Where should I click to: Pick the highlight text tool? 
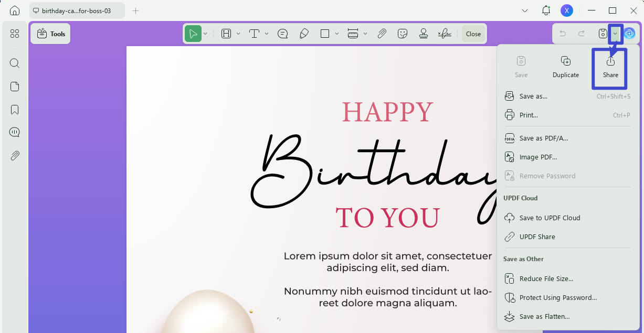click(x=226, y=34)
